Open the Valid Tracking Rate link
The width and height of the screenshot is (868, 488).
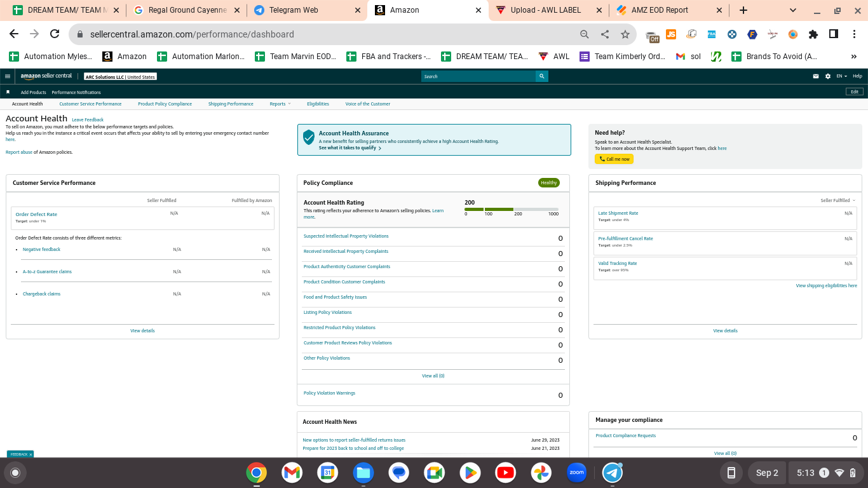click(618, 263)
